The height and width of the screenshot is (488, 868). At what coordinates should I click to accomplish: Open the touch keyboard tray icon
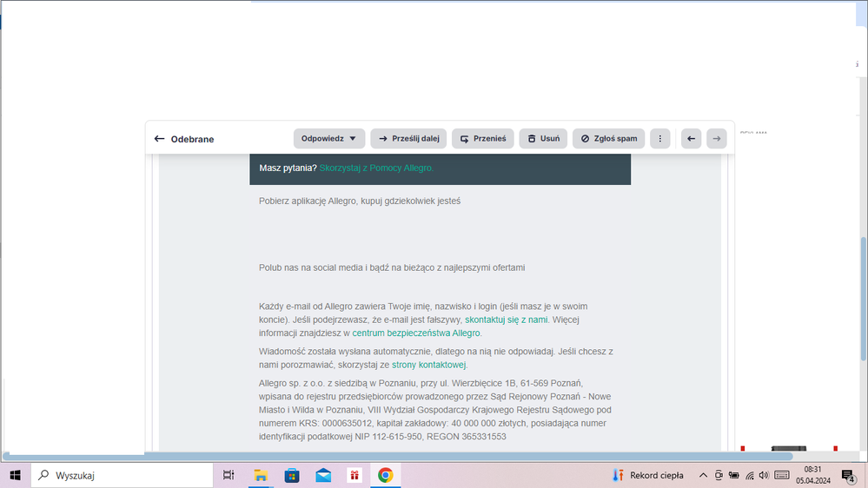(x=782, y=475)
